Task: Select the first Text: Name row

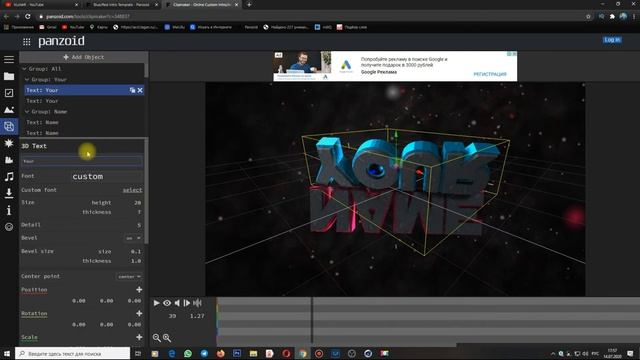Action: click(x=83, y=122)
